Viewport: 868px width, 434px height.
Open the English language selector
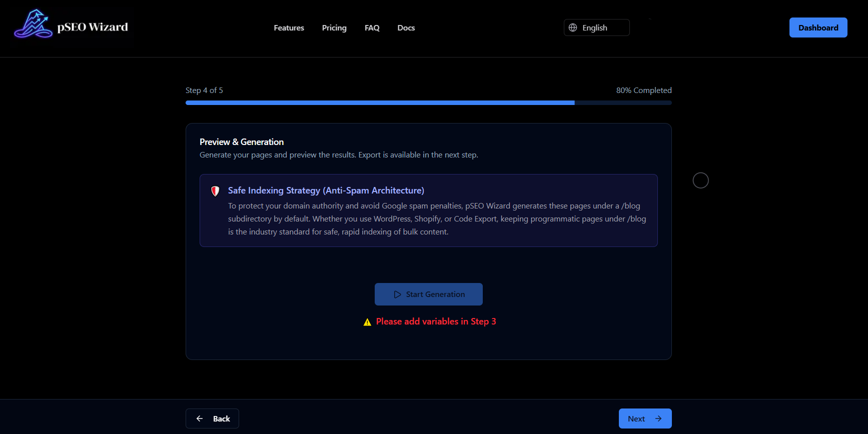coord(596,28)
